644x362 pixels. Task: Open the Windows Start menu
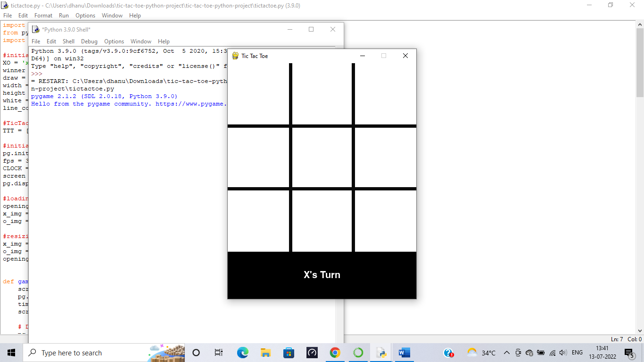click(x=11, y=353)
